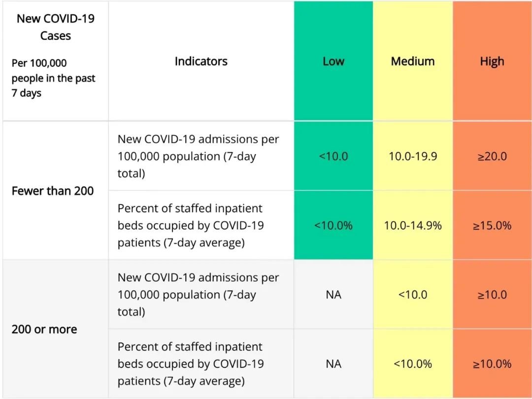Select the NA cell for admissions row
Screen dimensions: 532x399
[x=333, y=295]
